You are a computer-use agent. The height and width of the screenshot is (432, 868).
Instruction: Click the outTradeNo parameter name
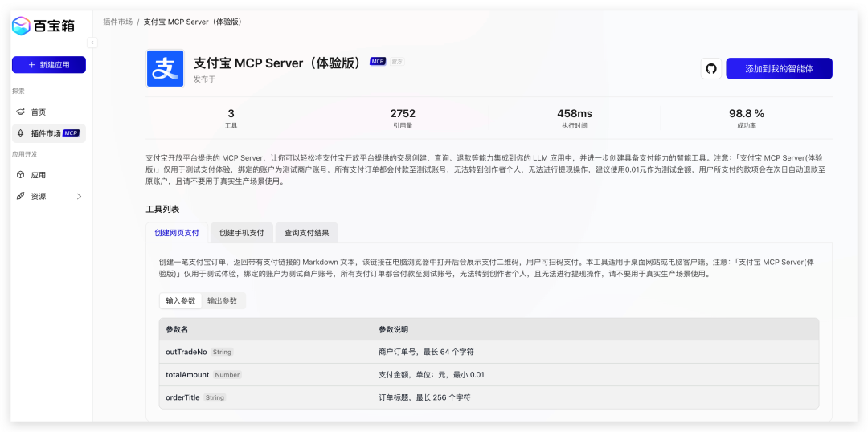pyautogui.click(x=186, y=352)
